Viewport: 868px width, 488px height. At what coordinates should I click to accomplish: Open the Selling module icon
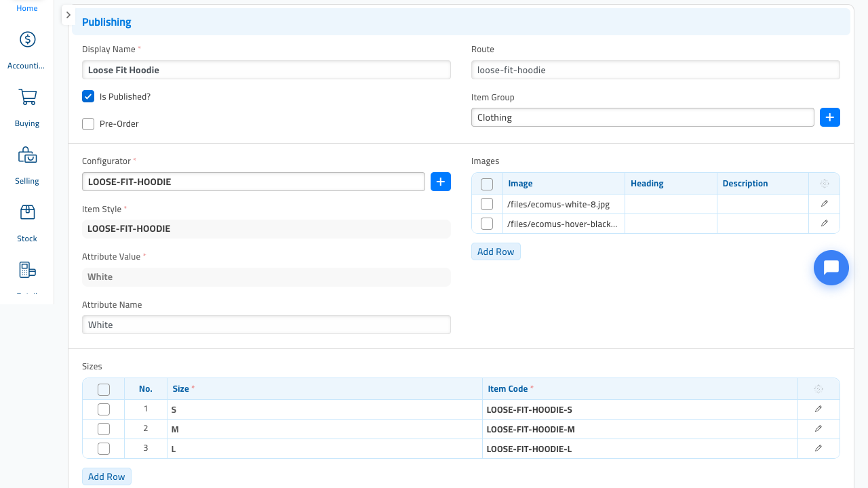click(27, 155)
